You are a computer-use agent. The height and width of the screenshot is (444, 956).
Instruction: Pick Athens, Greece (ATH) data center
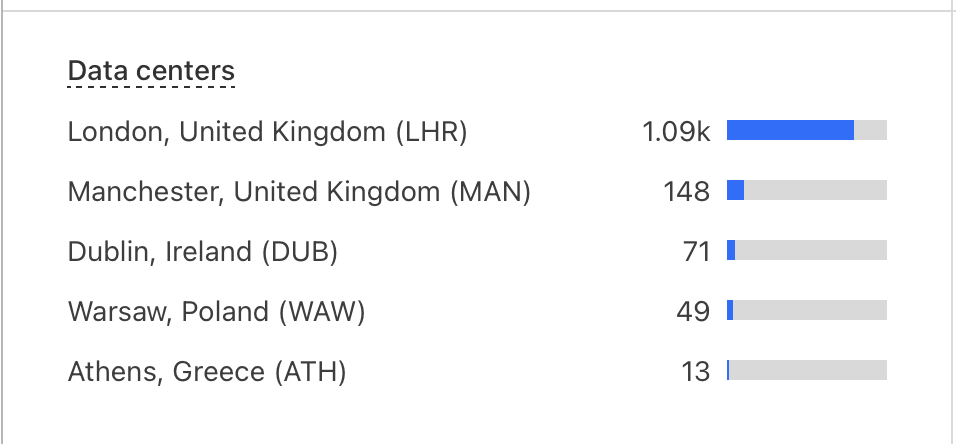(207, 372)
